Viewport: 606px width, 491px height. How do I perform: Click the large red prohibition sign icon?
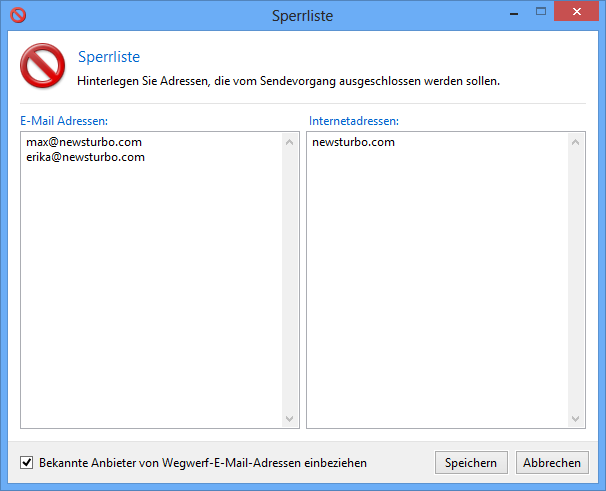[43, 66]
